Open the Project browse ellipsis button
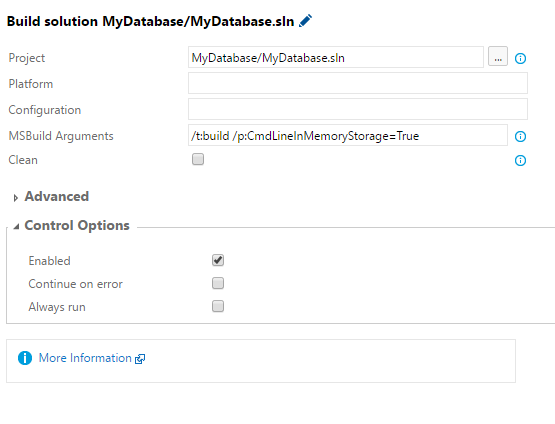 click(x=498, y=56)
